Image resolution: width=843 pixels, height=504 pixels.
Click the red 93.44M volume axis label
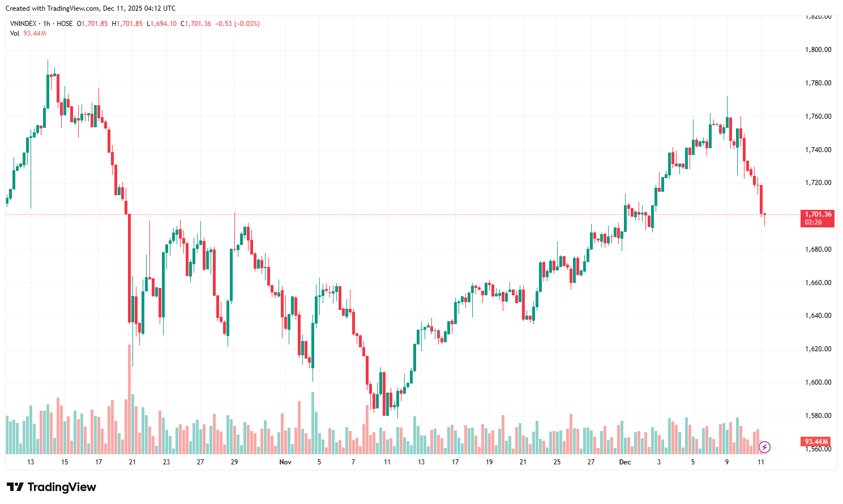pos(816,442)
